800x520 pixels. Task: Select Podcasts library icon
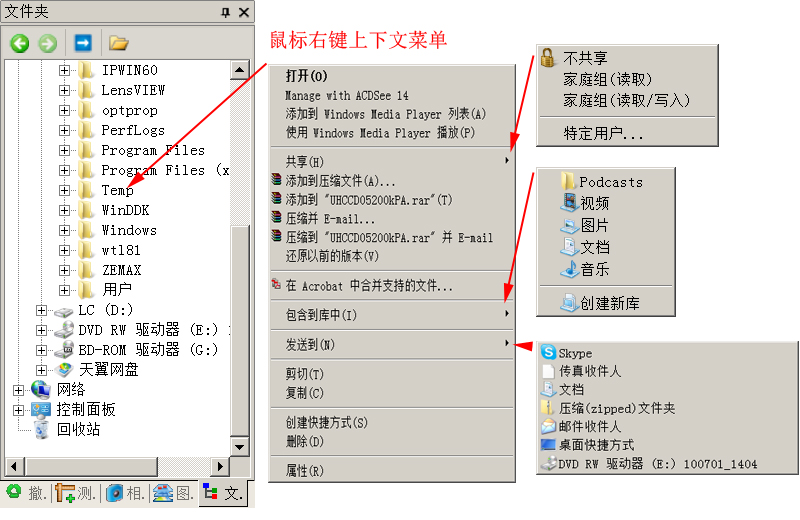click(x=568, y=181)
